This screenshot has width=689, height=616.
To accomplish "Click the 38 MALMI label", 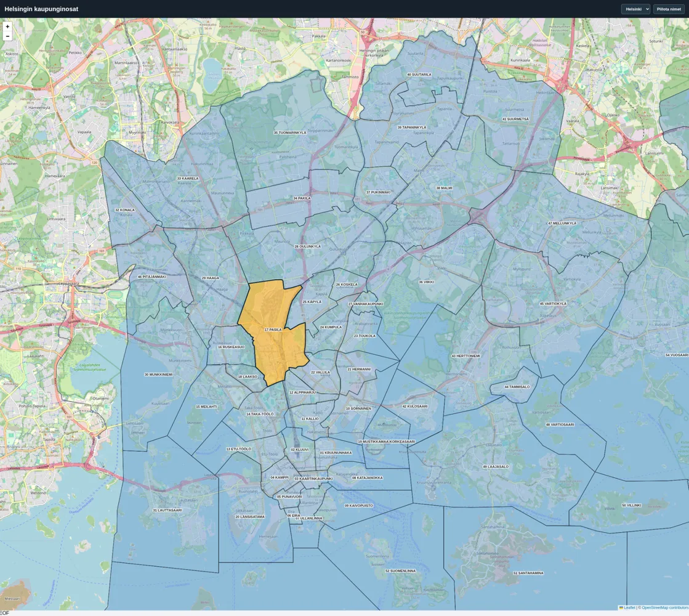I will click(444, 188).
